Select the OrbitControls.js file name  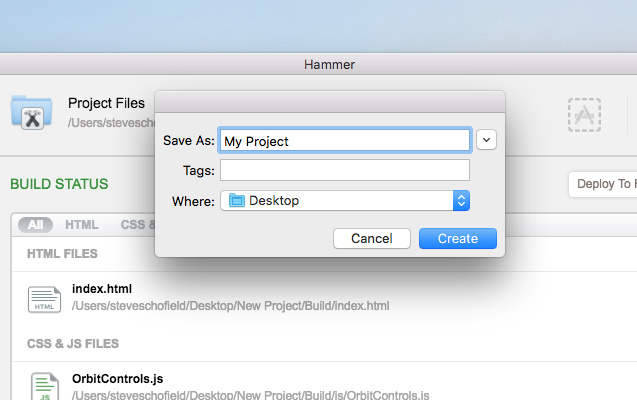(x=117, y=378)
